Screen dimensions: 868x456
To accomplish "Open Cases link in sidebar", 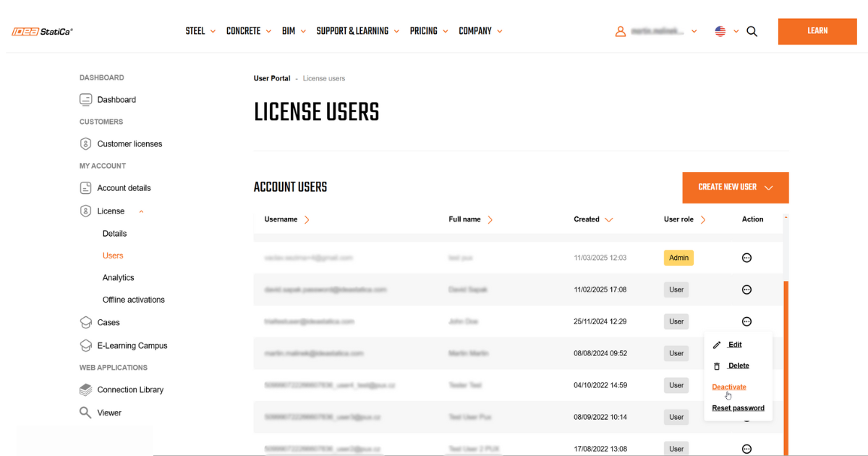I will [109, 323].
